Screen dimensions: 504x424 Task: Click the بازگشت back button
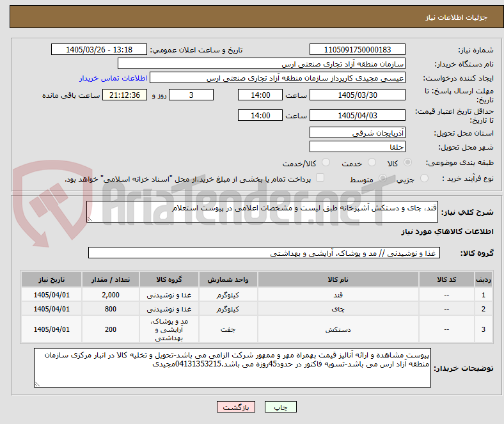tap(235, 407)
